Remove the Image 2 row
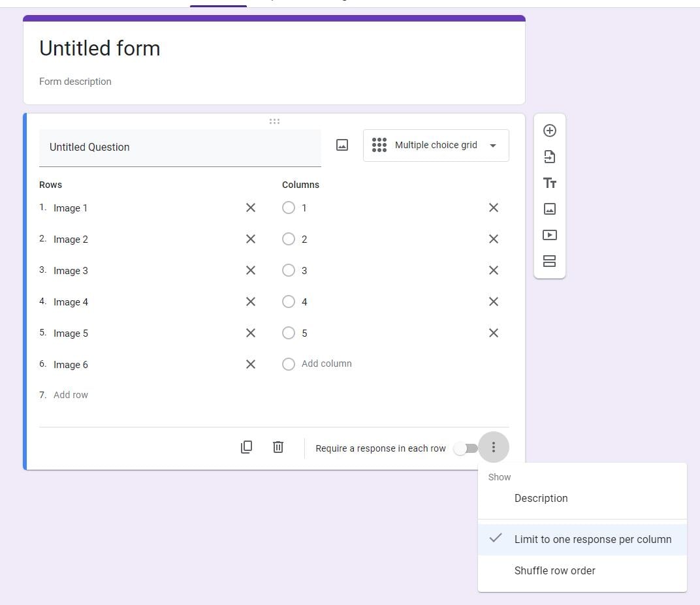 251,239
